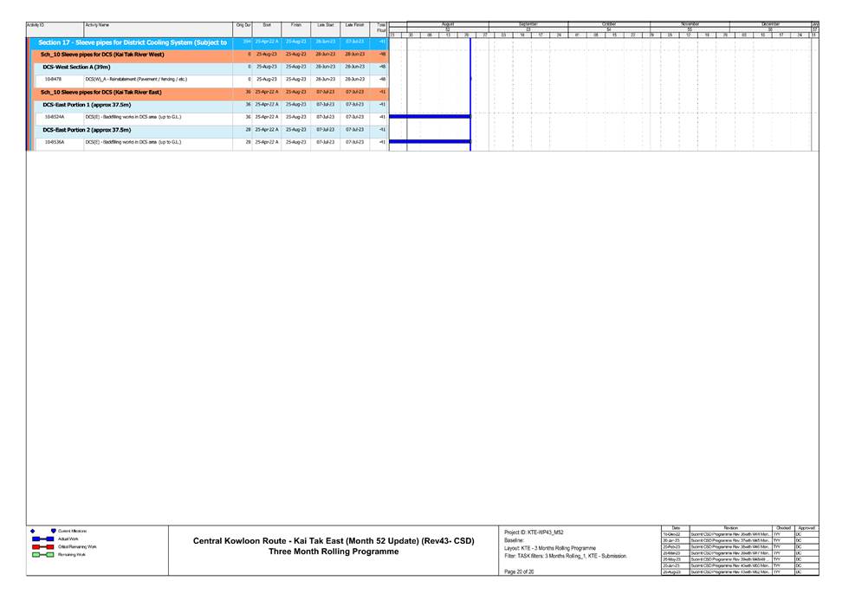Collapse the Section 17 Sleeve pipes group
This screenshot has height=613, width=868.
[x=33, y=42]
